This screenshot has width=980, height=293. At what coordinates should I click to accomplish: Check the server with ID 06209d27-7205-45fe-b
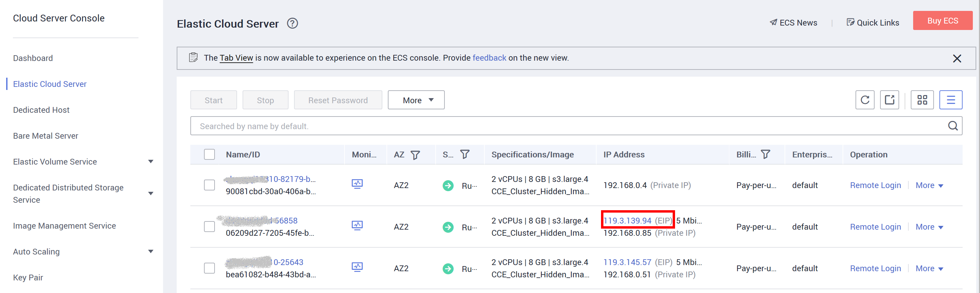(209, 227)
